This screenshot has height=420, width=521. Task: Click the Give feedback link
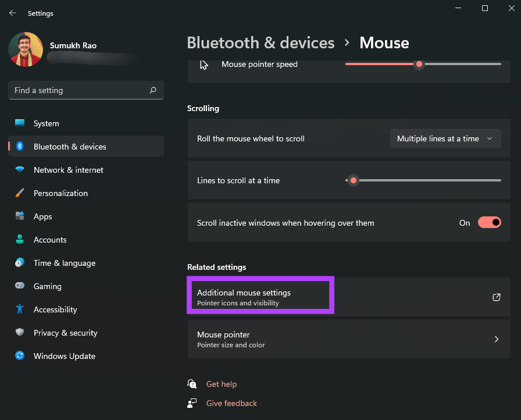231,403
